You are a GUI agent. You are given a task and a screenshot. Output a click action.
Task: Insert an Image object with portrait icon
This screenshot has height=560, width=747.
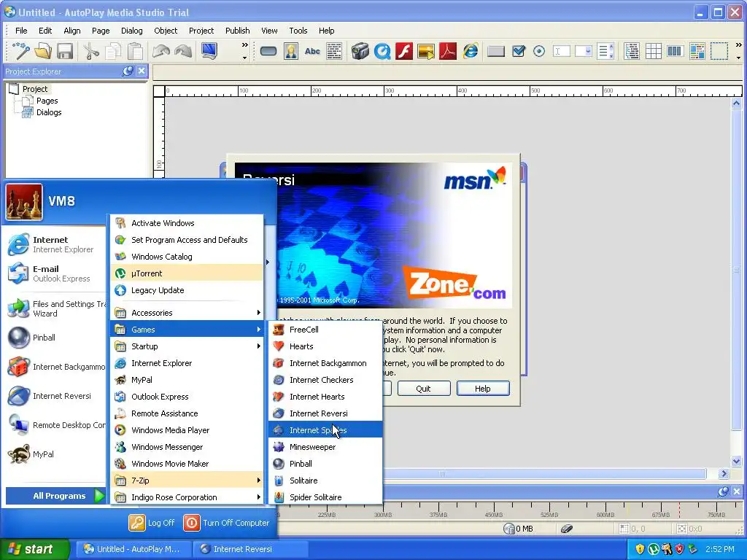(290, 51)
